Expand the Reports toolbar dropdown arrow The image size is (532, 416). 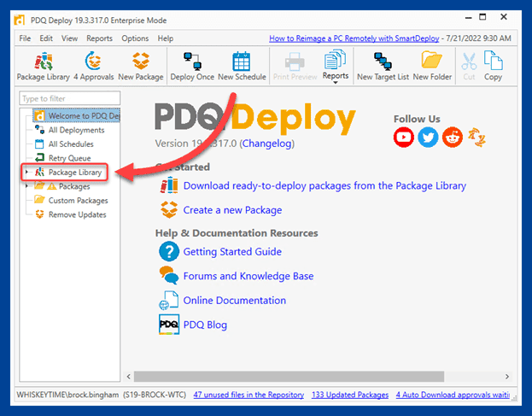point(336,83)
